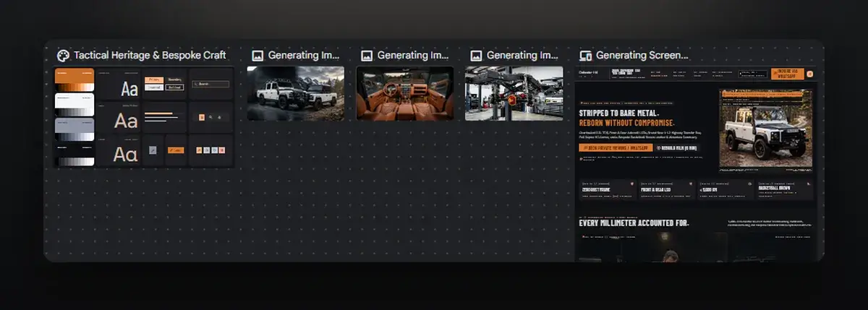This screenshot has height=310, width=868.
Task: Click the Secondary button sample in design system
Action: 174,79
